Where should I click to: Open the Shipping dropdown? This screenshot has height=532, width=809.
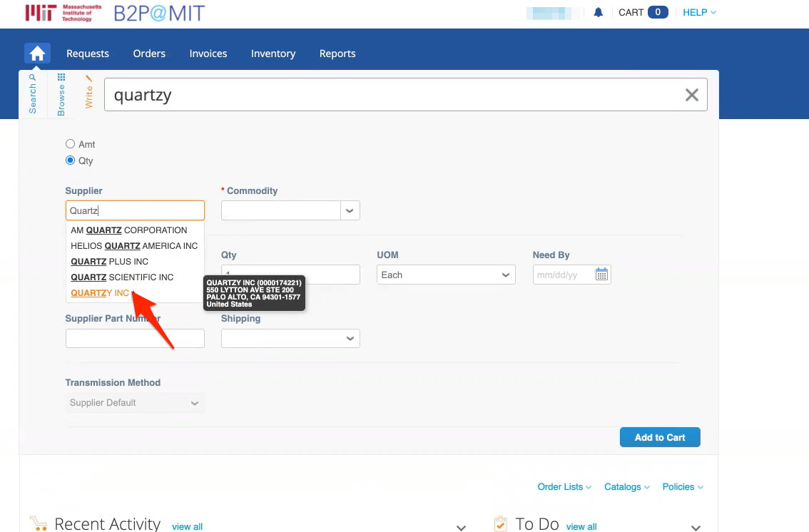click(290, 339)
